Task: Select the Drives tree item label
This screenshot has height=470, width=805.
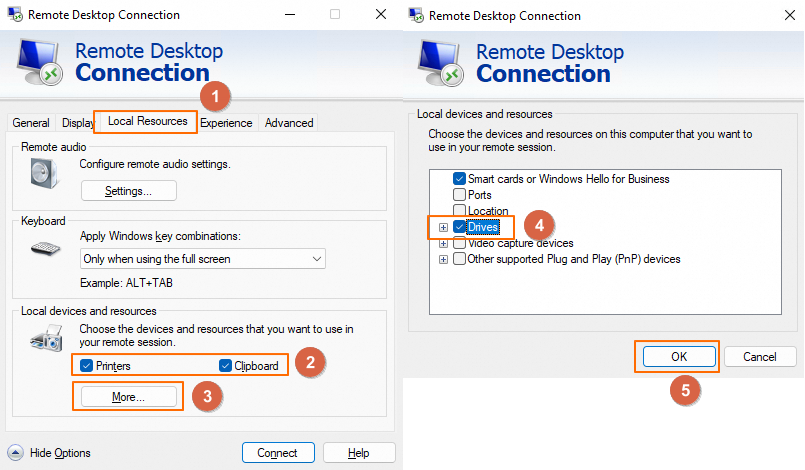Action: (483, 227)
